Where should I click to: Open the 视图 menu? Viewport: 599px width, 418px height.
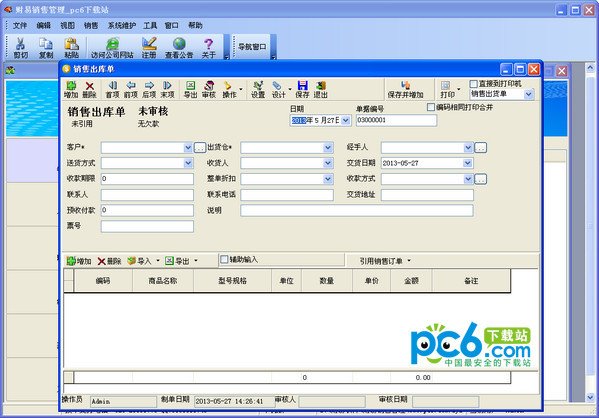pos(67,26)
